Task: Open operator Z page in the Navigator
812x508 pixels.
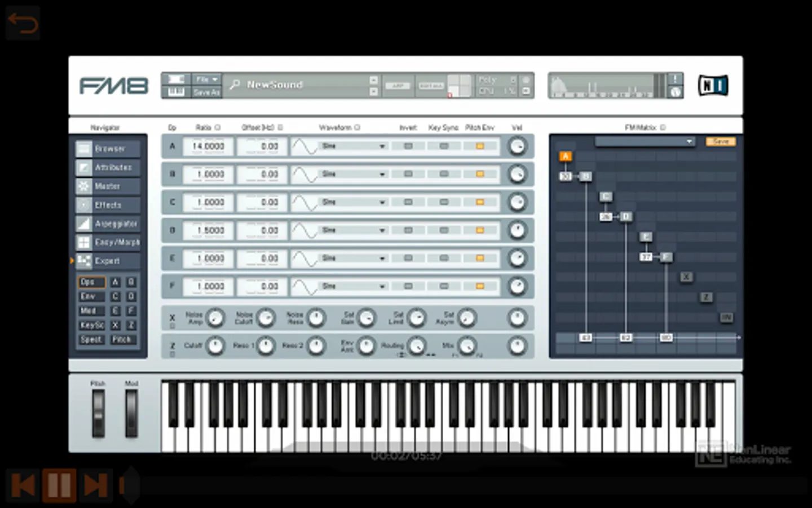Action: click(x=131, y=325)
